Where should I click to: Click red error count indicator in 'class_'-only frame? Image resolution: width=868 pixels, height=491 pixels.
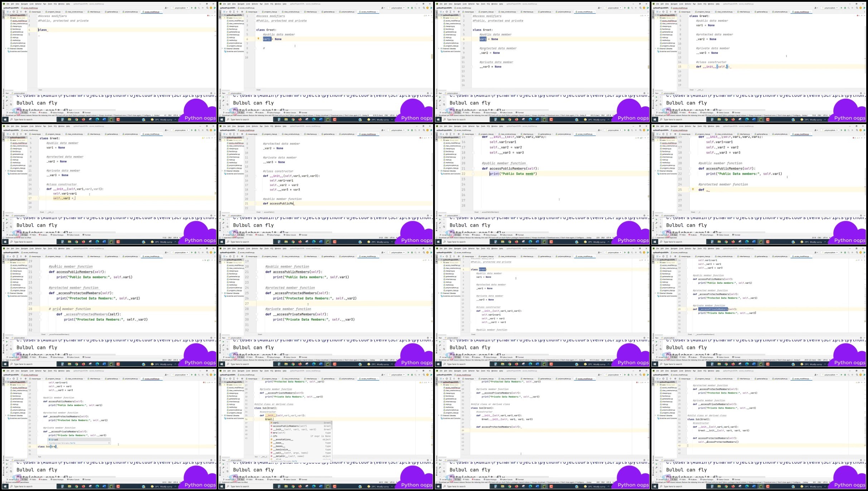(208, 16)
